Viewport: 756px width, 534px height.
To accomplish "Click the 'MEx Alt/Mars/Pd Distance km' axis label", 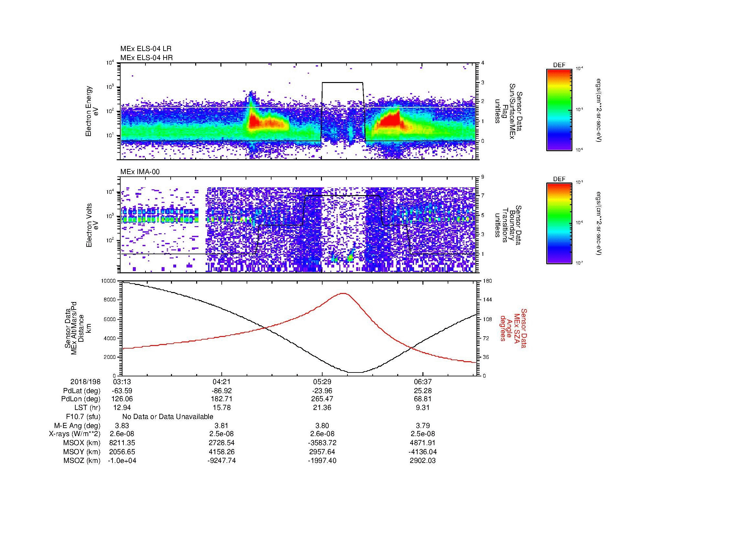I will (x=78, y=328).
